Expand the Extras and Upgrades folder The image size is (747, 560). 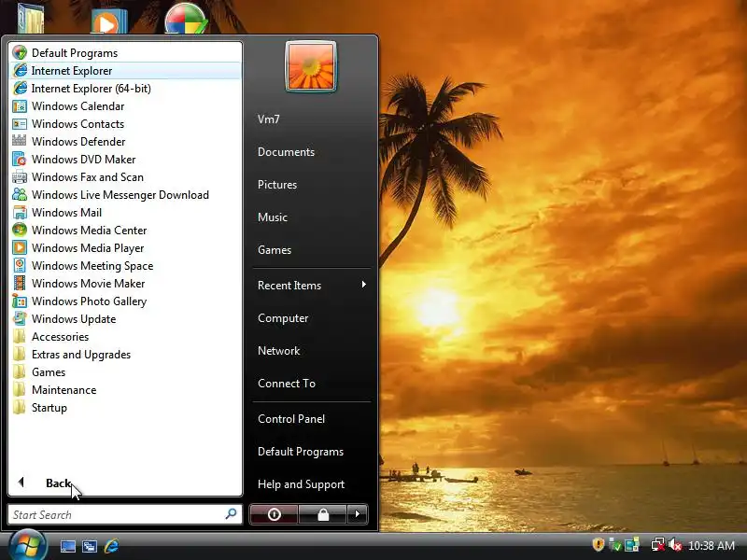(x=125, y=355)
